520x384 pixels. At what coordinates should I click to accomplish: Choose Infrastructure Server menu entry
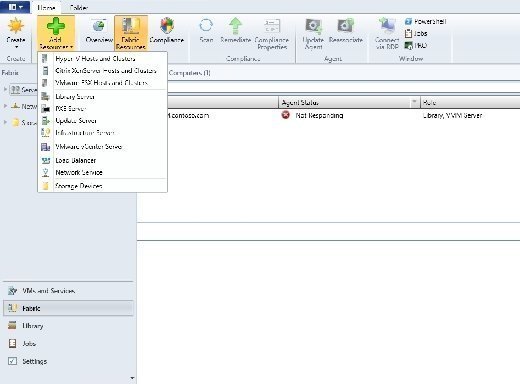click(x=103, y=133)
